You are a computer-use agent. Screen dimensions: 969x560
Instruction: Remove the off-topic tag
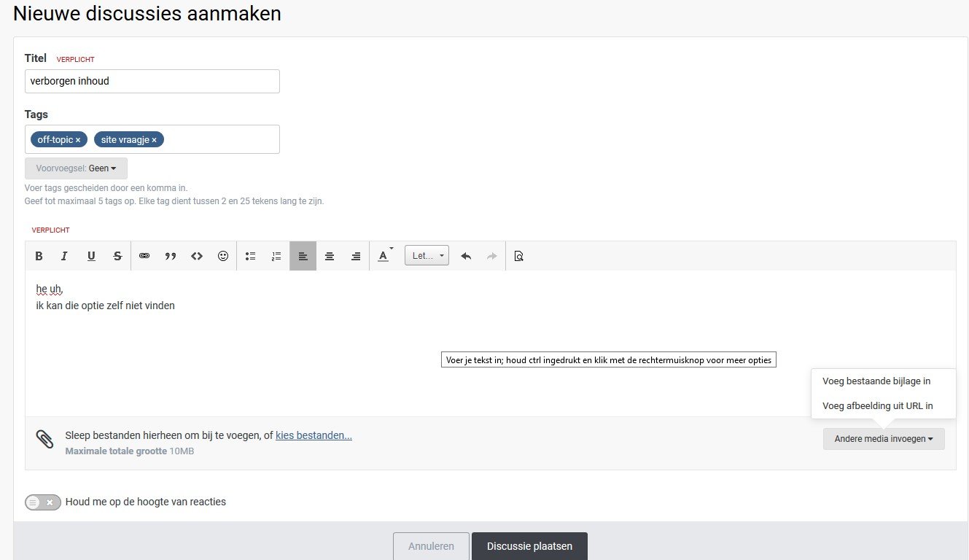[x=78, y=139]
